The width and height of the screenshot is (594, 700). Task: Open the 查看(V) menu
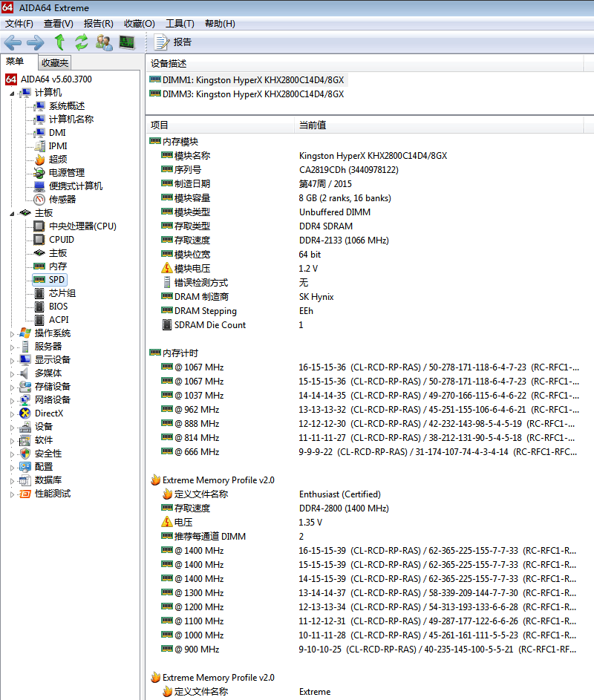(59, 24)
